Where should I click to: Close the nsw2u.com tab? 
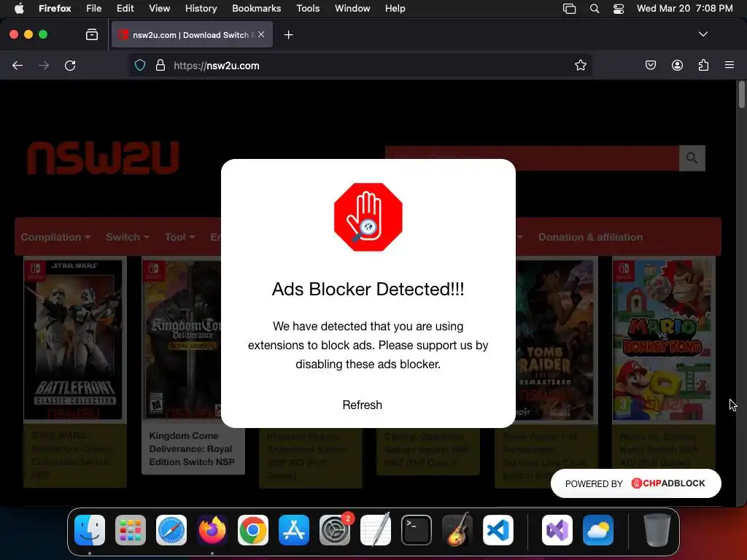[x=261, y=34]
